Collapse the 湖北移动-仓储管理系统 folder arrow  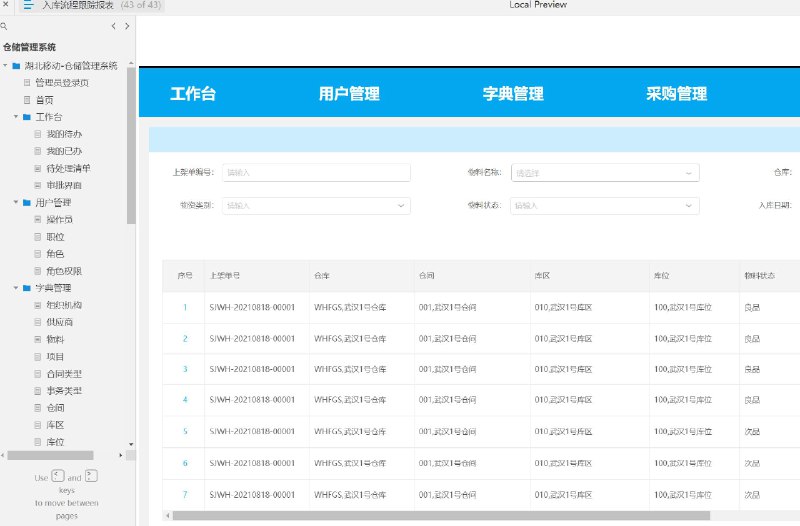[x=5, y=66]
